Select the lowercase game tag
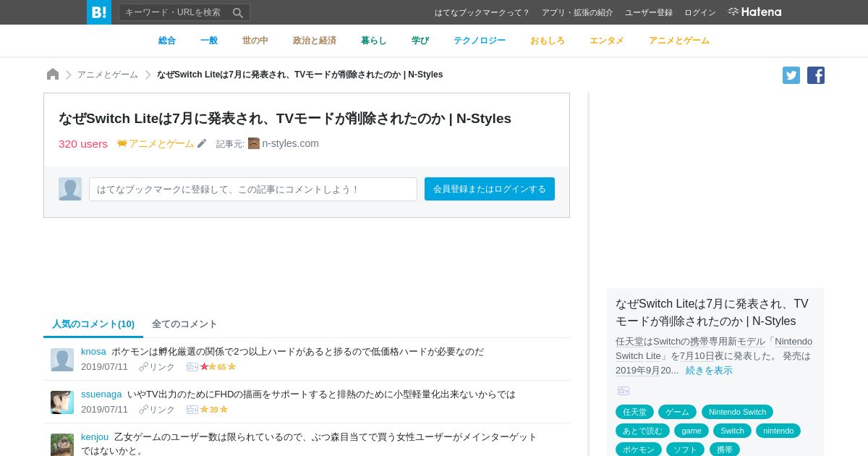 [x=692, y=431]
